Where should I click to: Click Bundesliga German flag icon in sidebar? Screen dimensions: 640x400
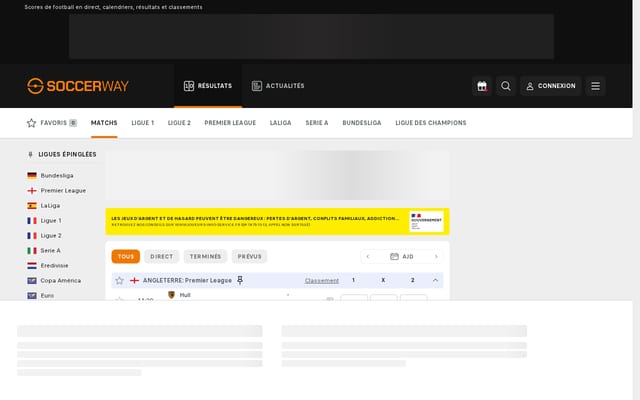point(32,176)
